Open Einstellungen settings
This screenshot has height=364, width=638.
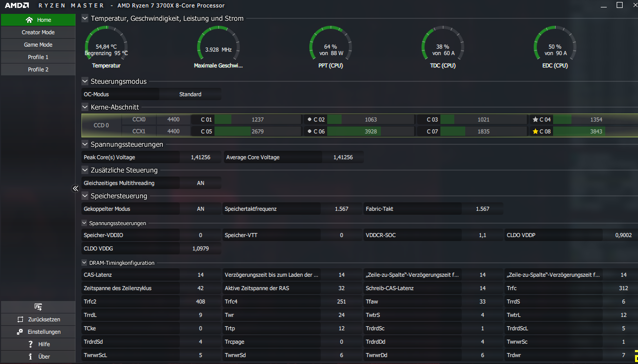(x=38, y=332)
